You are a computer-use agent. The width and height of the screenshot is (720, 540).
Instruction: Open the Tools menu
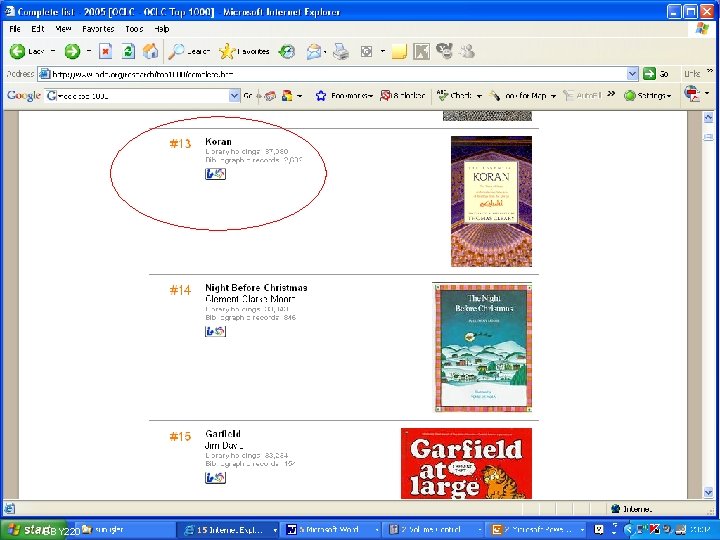tap(134, 29)
